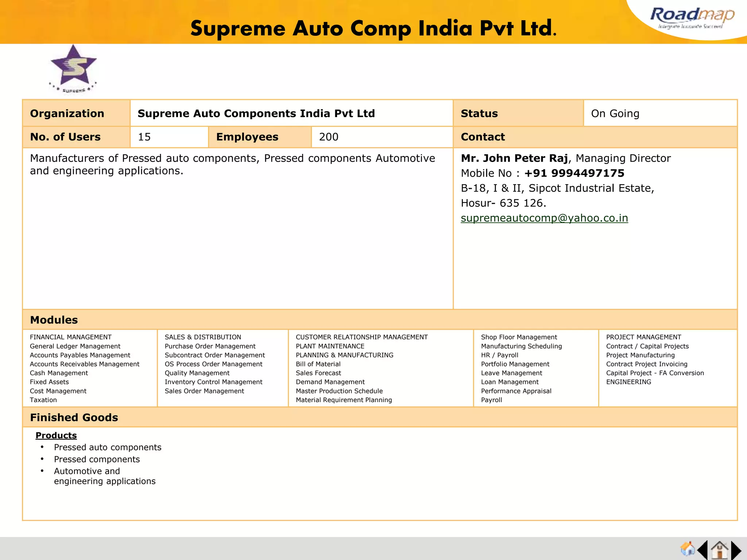Screen dimensions: 747x560
Task: Click Portfolio Management
Action: (x=515, y=364)
